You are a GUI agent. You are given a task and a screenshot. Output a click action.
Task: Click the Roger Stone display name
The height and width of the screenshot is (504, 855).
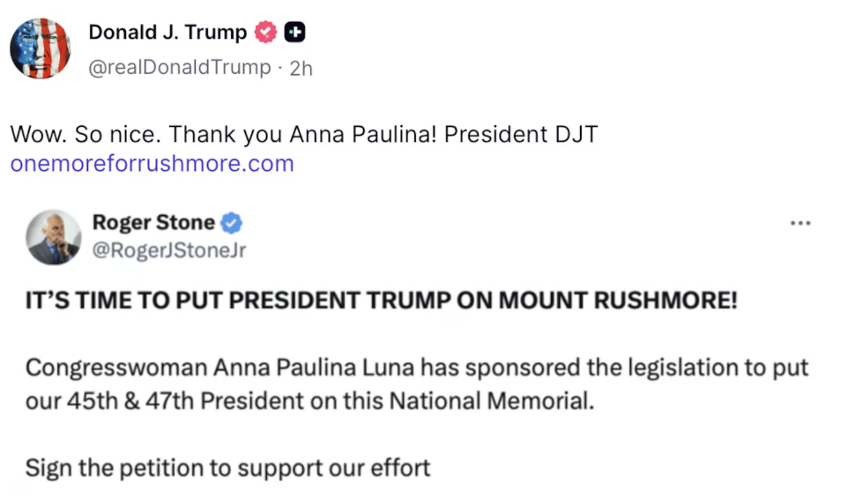tap(153, 223)
